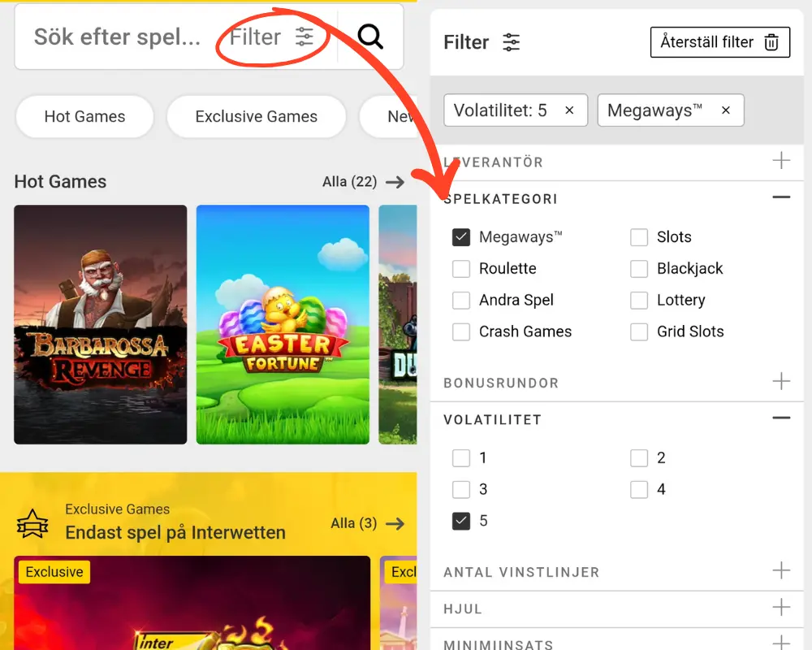Select the Exclusive Games category tab
The image size is (812, 650).
click(257, 117)
